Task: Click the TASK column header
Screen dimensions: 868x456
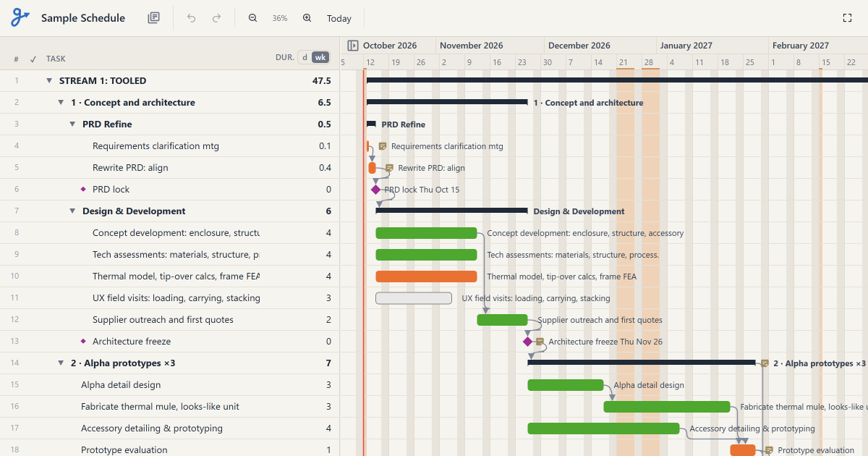Action: [x=56, y=59]
